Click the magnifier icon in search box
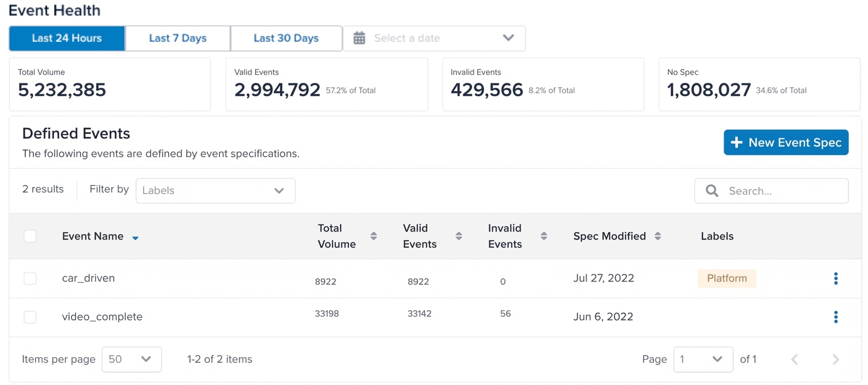Image resolution: width=868 pixels, height=385 pixels. click(712, 191)
